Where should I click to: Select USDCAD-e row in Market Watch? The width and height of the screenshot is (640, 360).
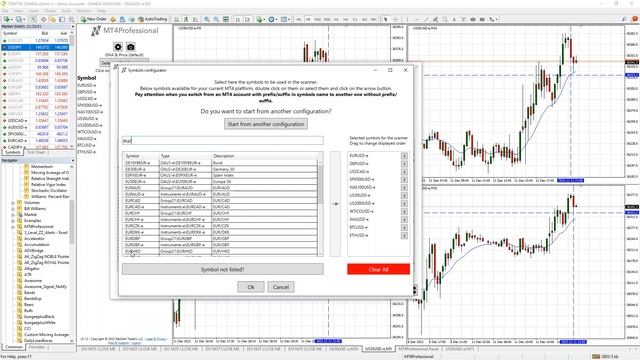[35, 121]
